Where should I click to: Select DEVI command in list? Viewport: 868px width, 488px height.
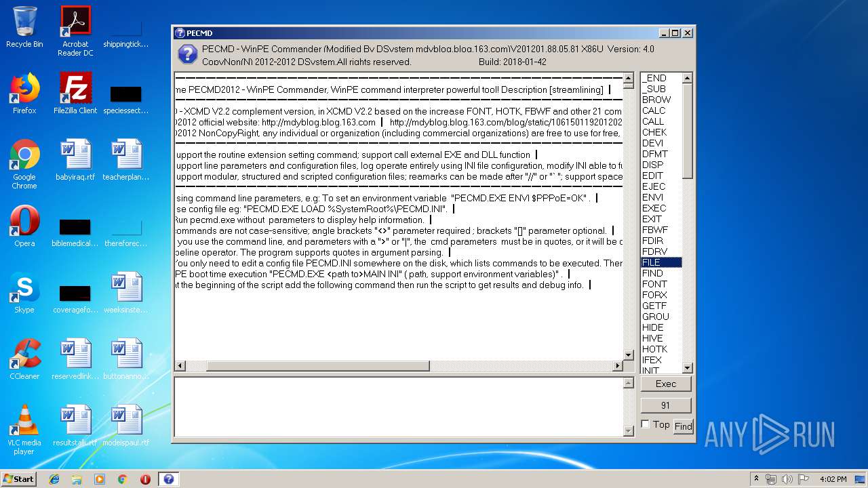[x=661, y=143]
